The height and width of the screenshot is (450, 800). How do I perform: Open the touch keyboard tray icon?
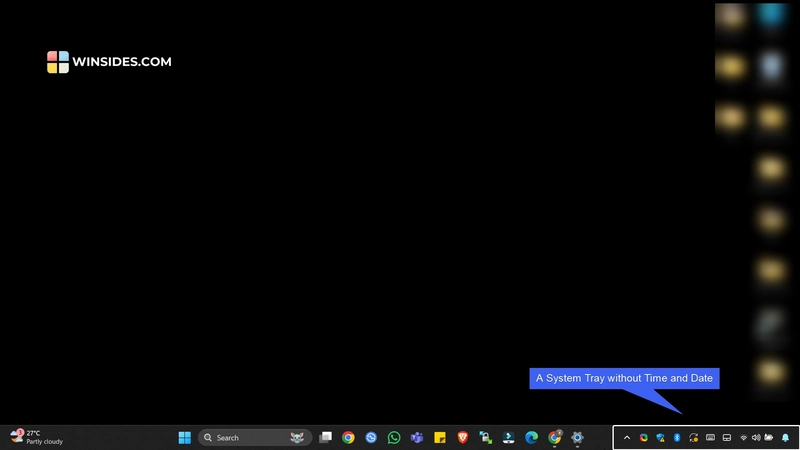coord(710,437)
